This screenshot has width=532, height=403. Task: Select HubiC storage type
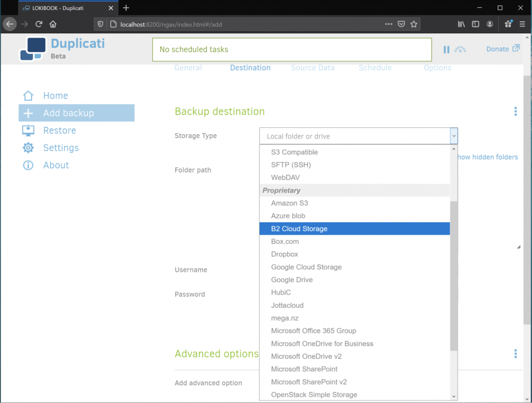(x=354, y=292)
